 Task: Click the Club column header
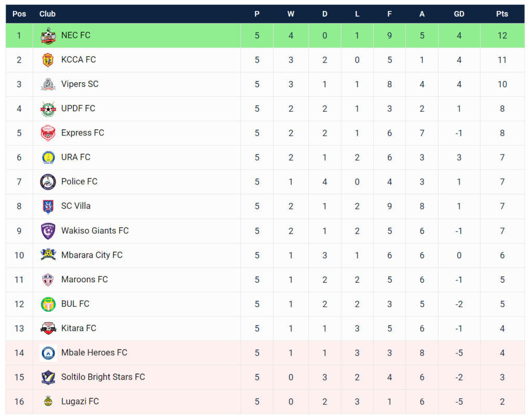(x=47, y=14)
